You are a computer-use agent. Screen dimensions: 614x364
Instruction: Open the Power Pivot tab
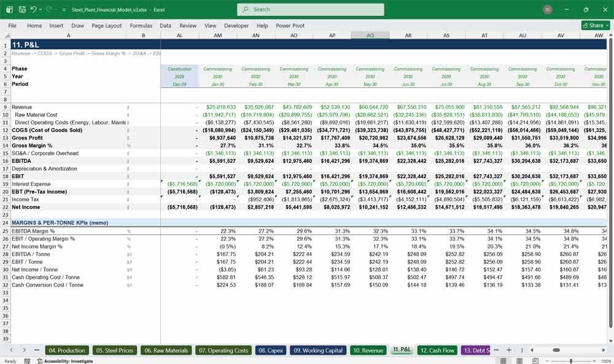click(290, 25)
